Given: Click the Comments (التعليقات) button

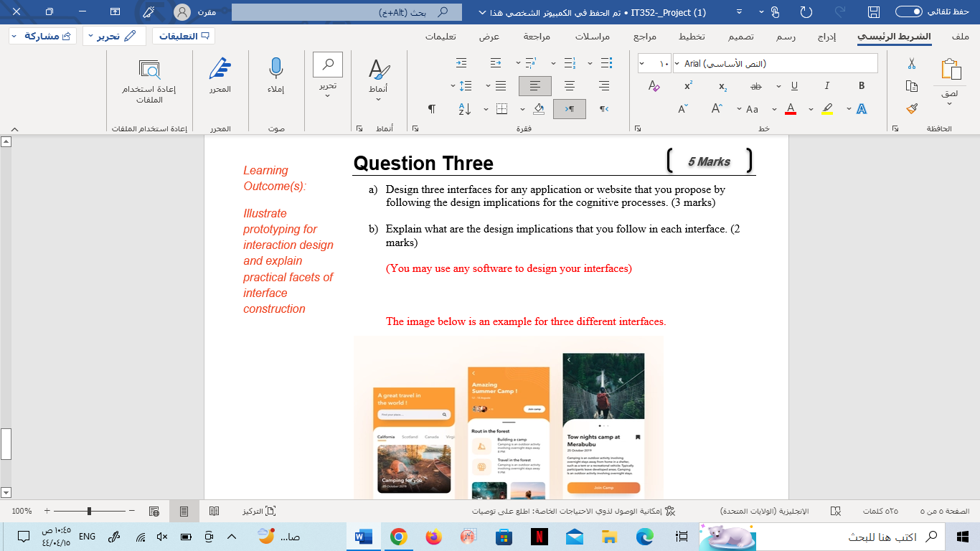Looking at the screenshot, I should pyautogui.click(x=184, y=36).
